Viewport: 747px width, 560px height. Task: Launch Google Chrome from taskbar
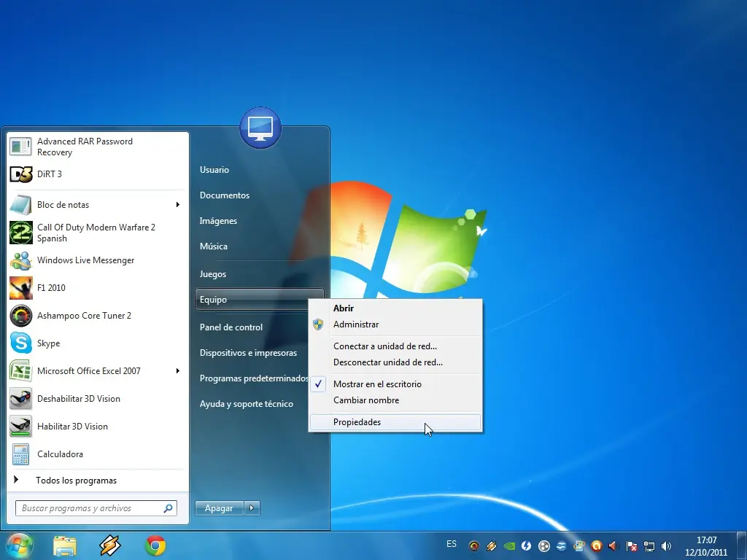[x=155, y=545]
